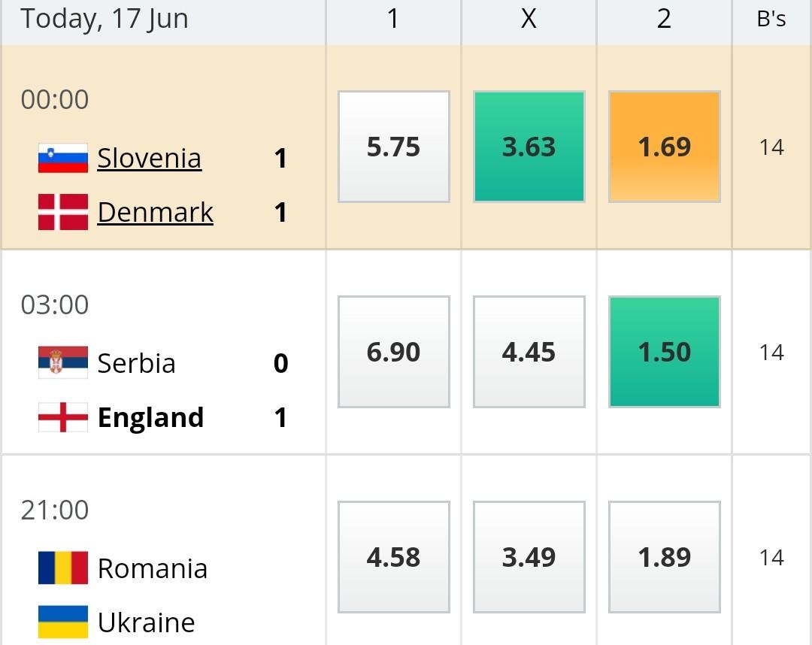This screenshot has width=812, height=645.
Task: Select 5.75 odds for Slovenia win
Action: point(393,147)
